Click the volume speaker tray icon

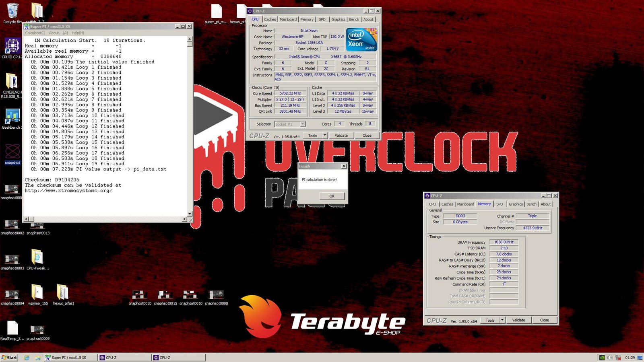610,358
